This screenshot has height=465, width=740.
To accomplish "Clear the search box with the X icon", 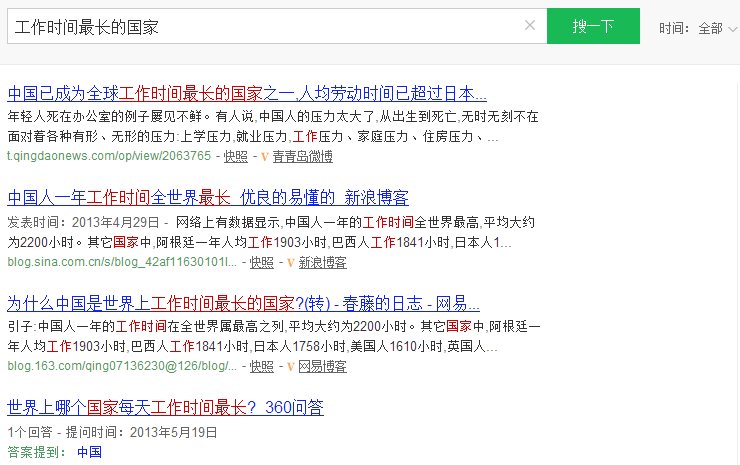I will pos(530,25).
